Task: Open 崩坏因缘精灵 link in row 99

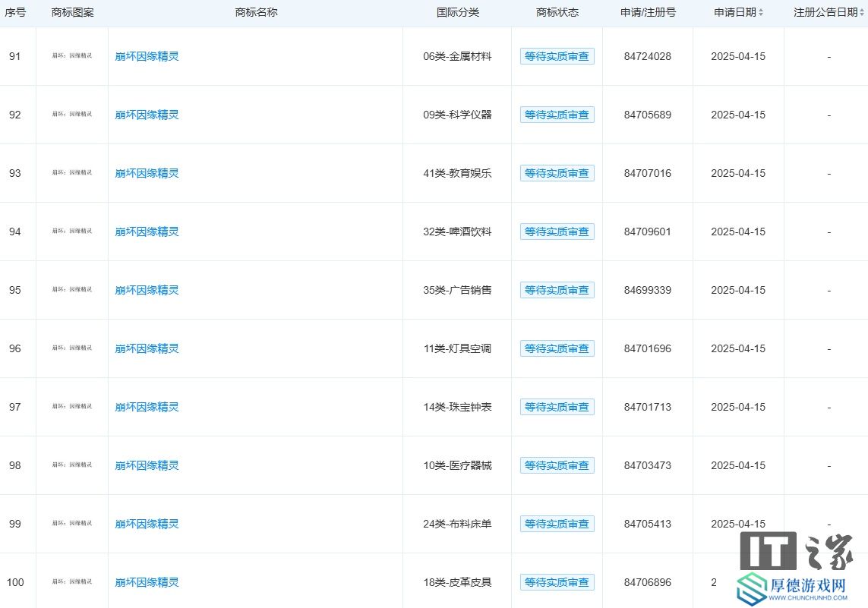Action: [x=147, y=524]
